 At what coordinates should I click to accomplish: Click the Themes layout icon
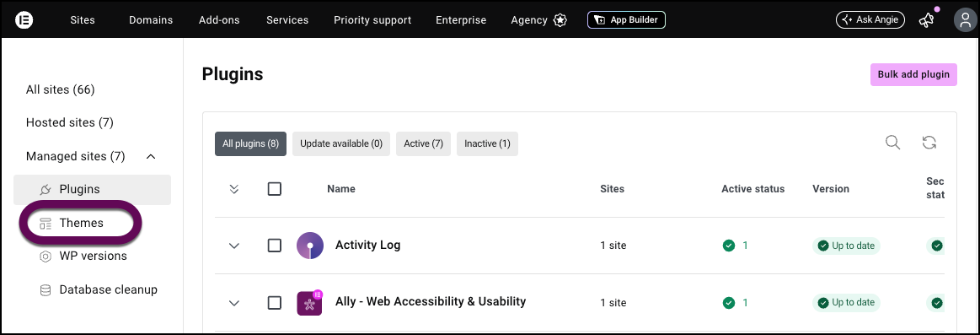[45, 223]
